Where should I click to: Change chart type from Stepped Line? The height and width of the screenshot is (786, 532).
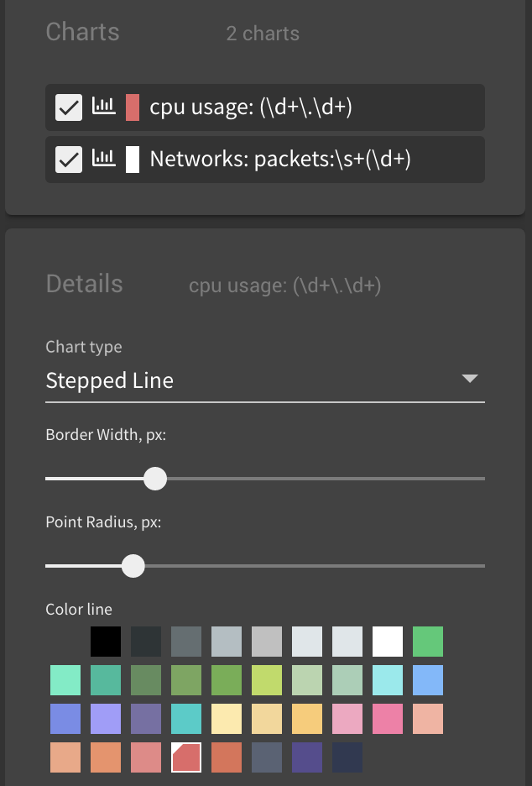click(264, 380)
